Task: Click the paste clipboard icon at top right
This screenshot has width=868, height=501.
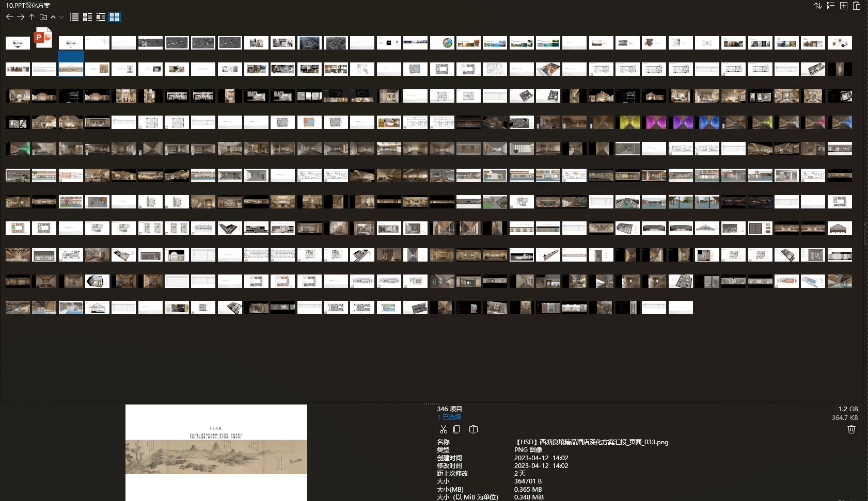Action: (x=857, y=6)
